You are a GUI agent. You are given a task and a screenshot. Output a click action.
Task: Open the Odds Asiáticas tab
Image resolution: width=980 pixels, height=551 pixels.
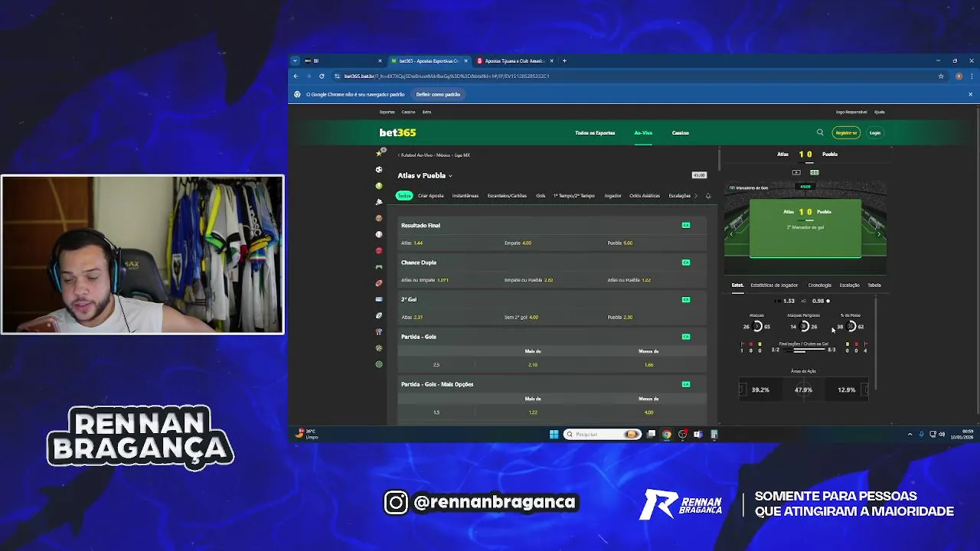click(x=645, y=196)
